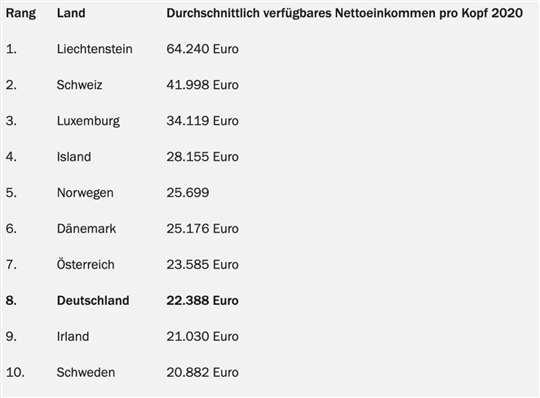
Task: Click the Luxemburg row label
Action: pyautogui.click(x=89, y=121)
